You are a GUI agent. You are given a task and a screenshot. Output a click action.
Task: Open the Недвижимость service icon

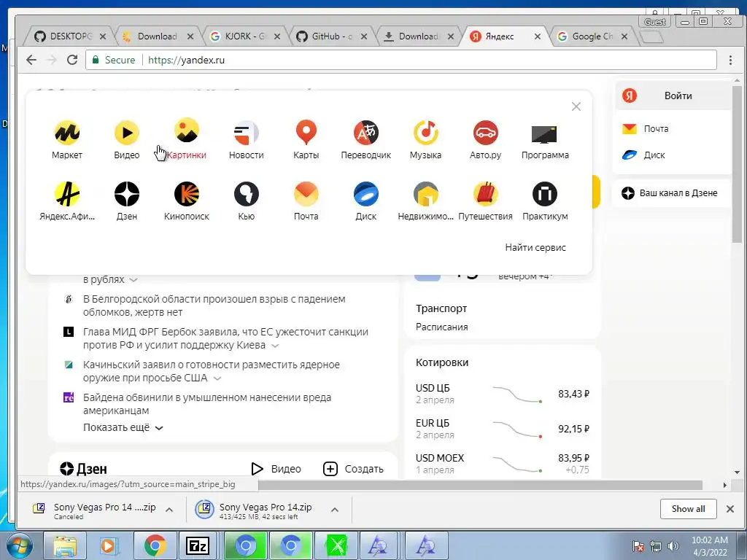(x=425, y=194)
